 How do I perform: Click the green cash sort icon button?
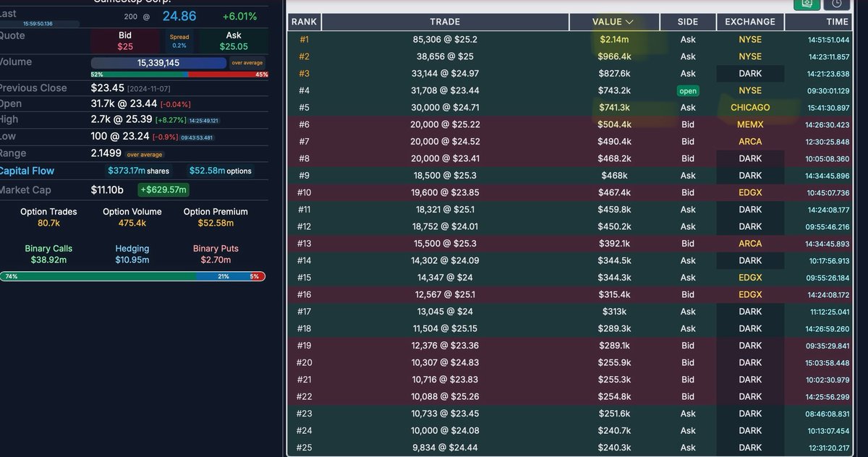tap(807, 4)
